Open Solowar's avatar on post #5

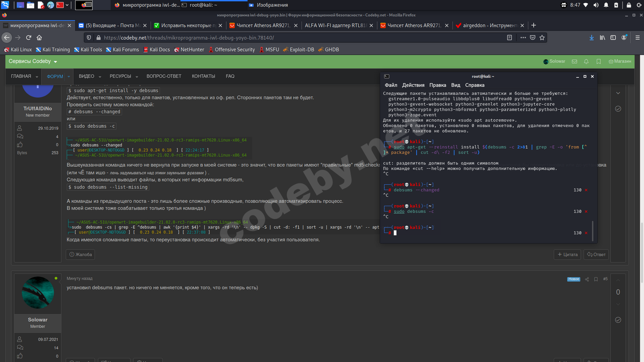click(38, 292)
